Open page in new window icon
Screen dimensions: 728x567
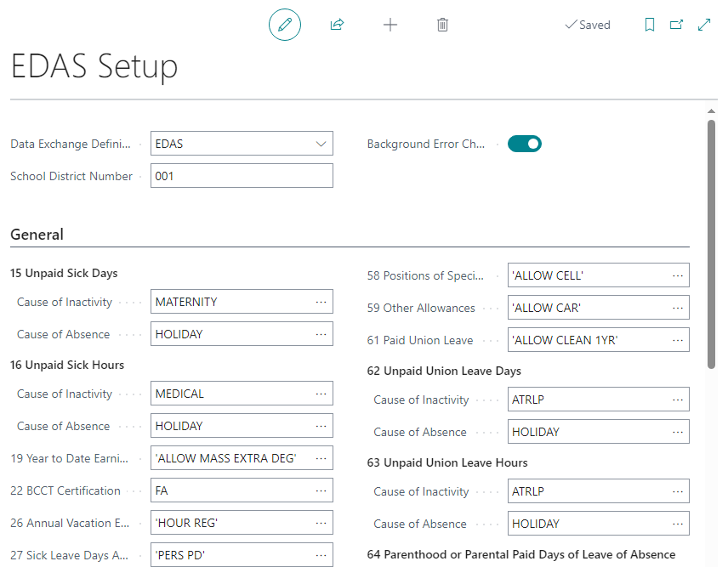676,25
